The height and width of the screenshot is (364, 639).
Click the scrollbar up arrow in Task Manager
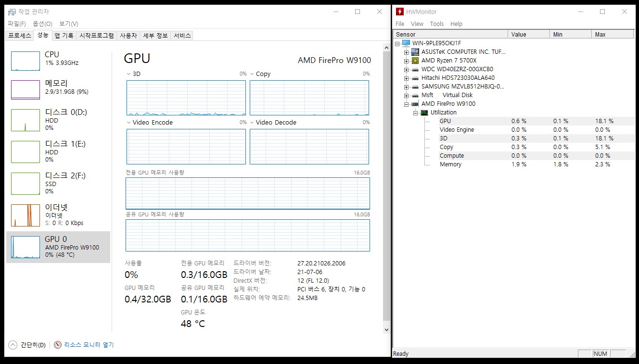pyautogui.click(x=386, y=48)
